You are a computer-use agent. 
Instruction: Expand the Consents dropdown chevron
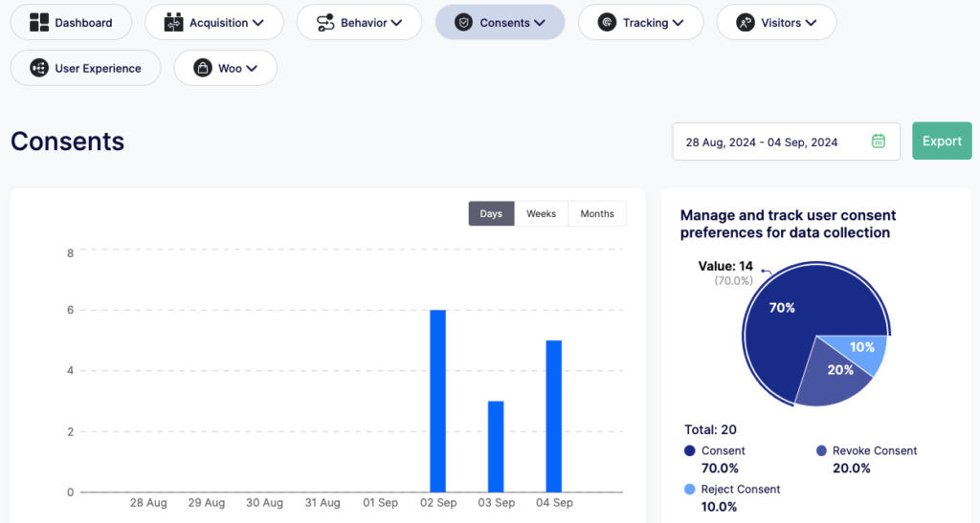540,23
